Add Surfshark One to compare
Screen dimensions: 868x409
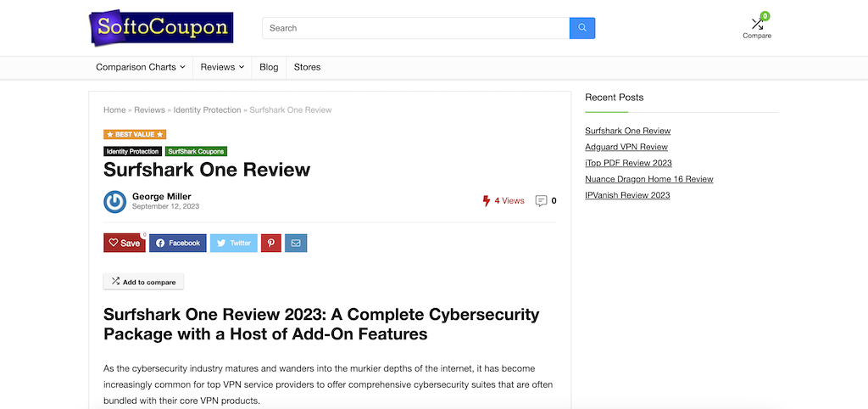point(143,282)
